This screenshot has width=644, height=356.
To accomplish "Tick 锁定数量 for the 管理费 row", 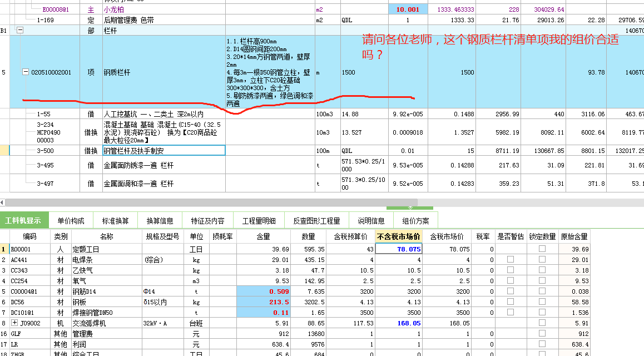I will 542,333.
